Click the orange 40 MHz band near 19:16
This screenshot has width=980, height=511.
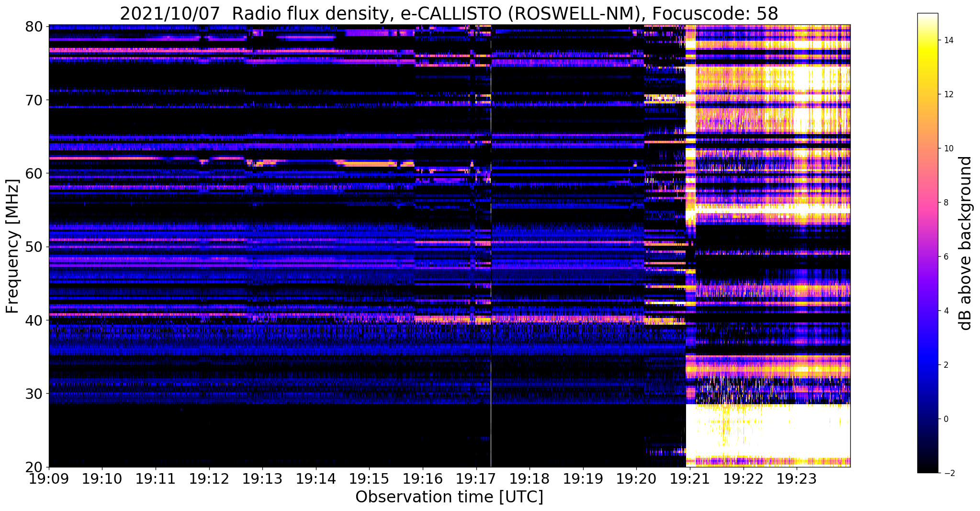coord(452,319)
